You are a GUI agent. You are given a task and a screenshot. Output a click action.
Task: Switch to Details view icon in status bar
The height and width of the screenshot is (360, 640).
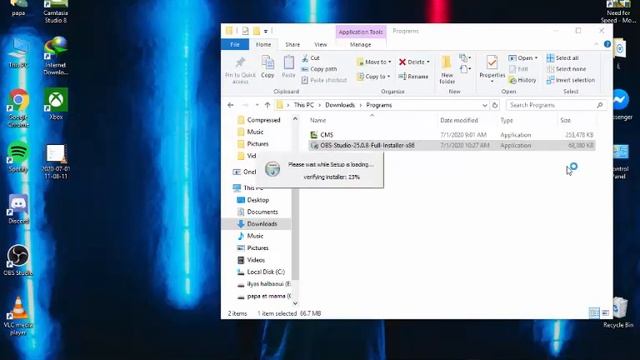[594, 313]
